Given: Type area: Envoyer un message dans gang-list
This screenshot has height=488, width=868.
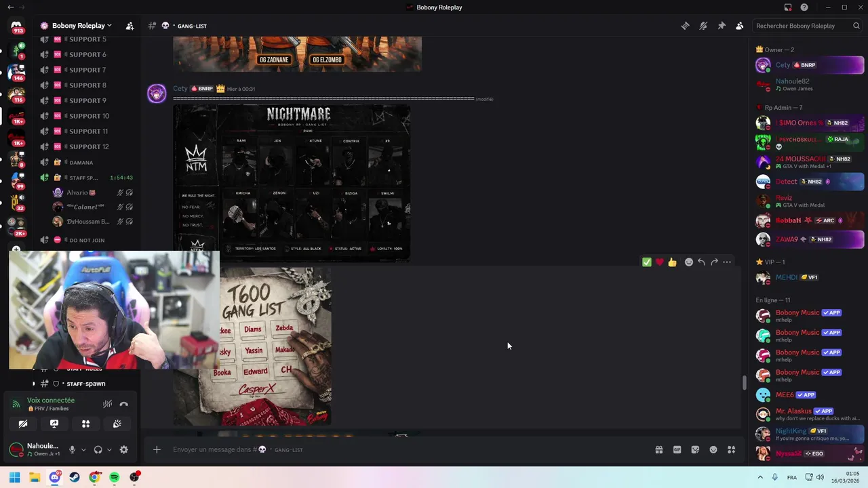Looking at the screenshot, I should [407, 449].
